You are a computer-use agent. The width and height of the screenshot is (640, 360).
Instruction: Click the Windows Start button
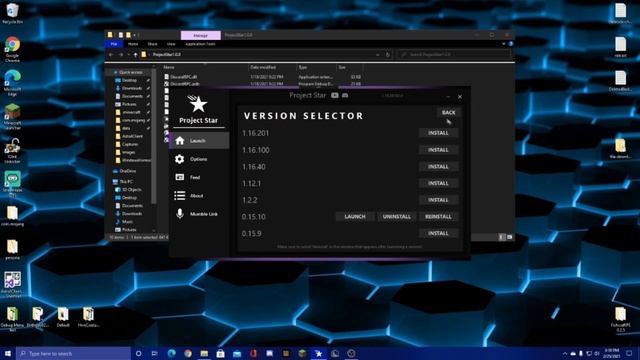coord(8,353)
